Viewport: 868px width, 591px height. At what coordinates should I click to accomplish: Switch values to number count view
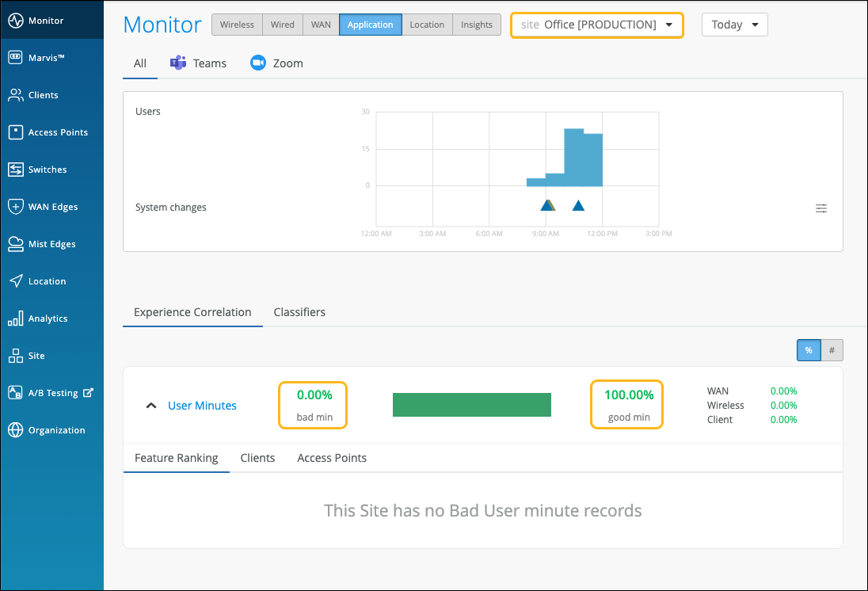tap(832, 350)
